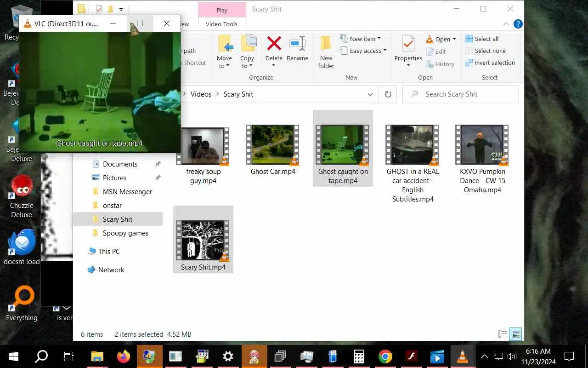Collapse the ribbon with the chevron
Screen dimensions: 588x368
click(x=506, y=24)
